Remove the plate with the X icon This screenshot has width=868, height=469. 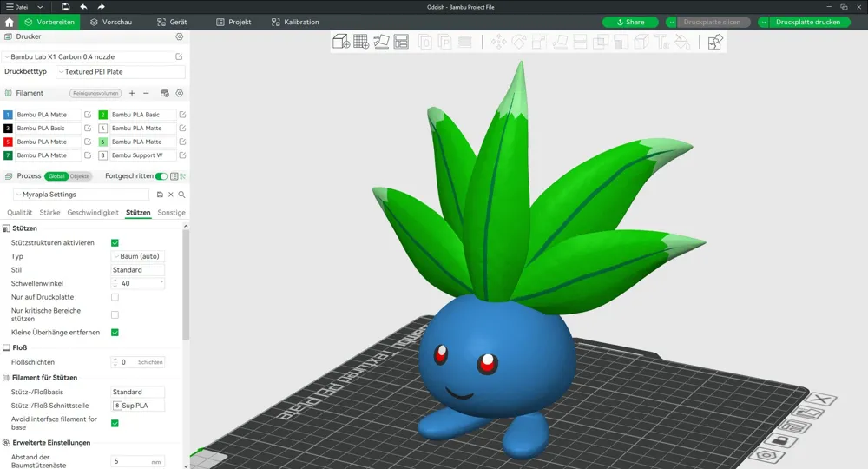(x=821, y=400)
